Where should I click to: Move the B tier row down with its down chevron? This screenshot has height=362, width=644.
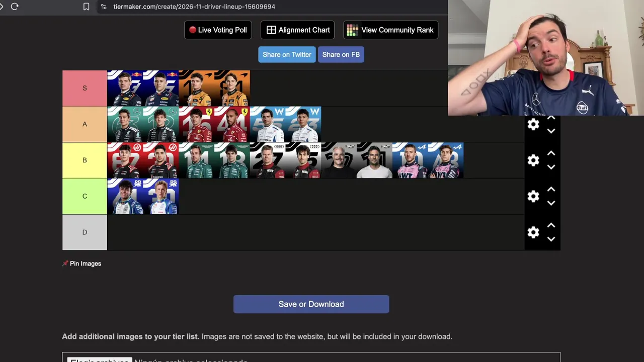coord(551,167)
